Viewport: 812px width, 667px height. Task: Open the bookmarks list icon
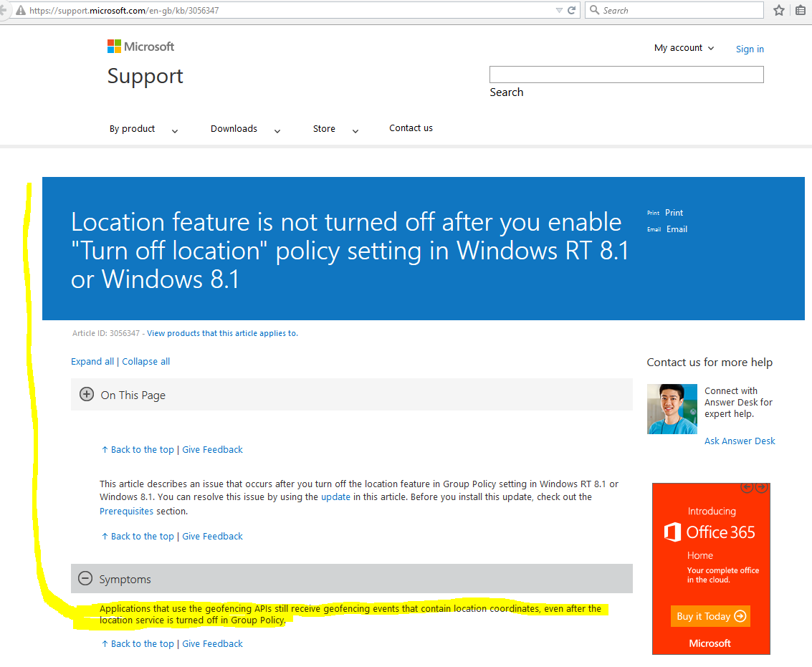[801, 10]
